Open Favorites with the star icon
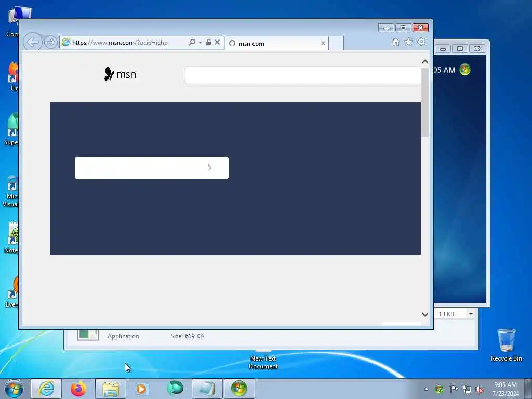Viewport: 532px width, 399px height. click(408, 42)
